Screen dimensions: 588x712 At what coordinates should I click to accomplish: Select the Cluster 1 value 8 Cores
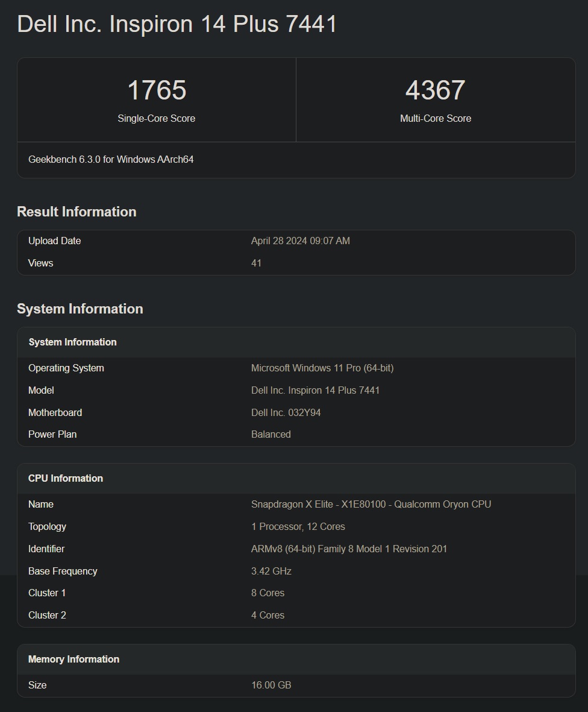pos(267,593)
